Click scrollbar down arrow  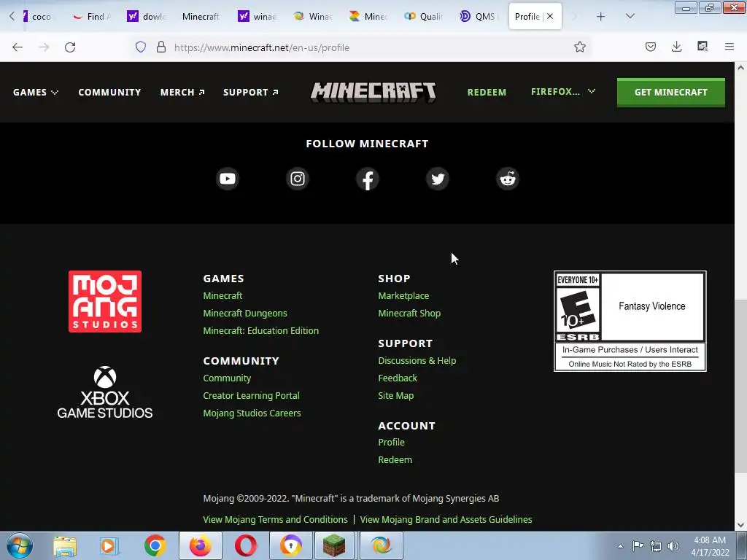point(740,525)
